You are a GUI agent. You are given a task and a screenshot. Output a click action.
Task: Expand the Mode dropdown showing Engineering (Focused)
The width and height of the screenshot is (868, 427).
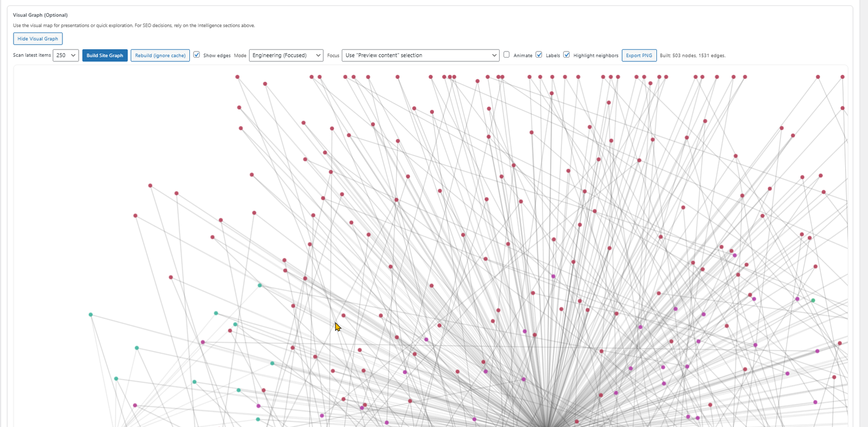[x=286, y=55]
